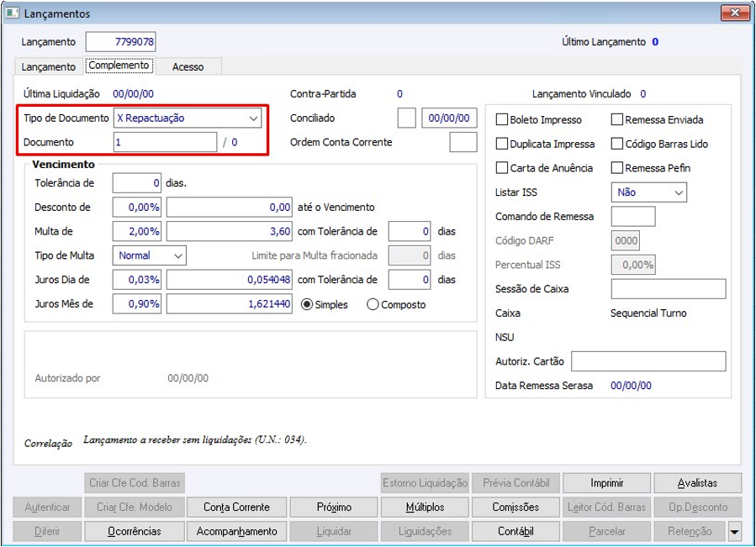Click the Multa value field showing 3,60
Viewport: 756px width, 547px height.
click(x=230, y=231)
